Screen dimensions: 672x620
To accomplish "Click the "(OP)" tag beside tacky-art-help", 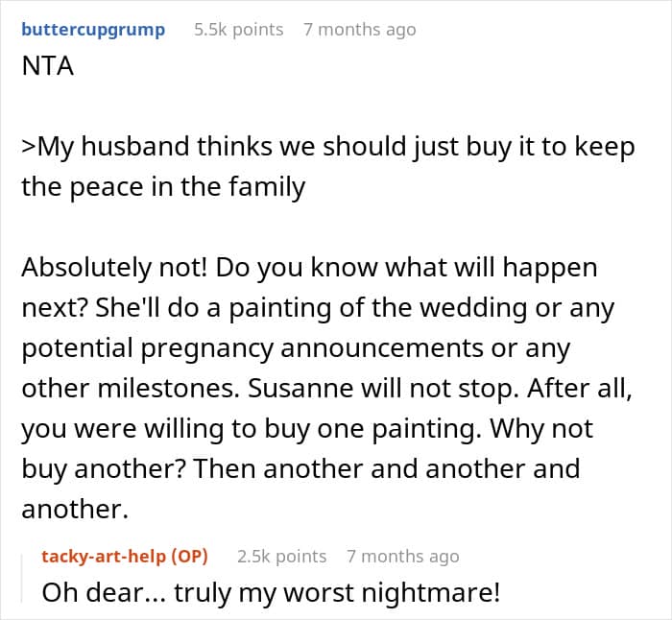I will coord(187,556).
